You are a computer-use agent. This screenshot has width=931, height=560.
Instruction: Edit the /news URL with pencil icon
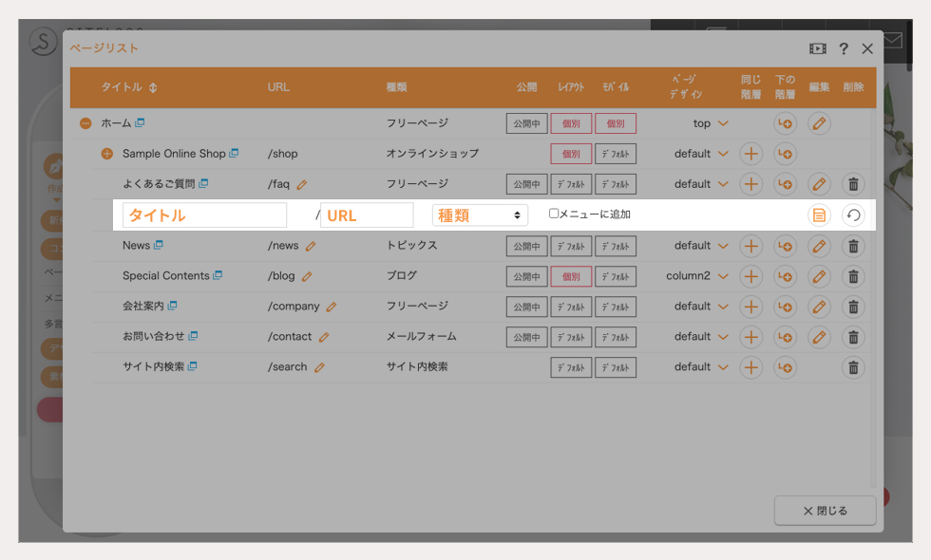coord(311,246)
